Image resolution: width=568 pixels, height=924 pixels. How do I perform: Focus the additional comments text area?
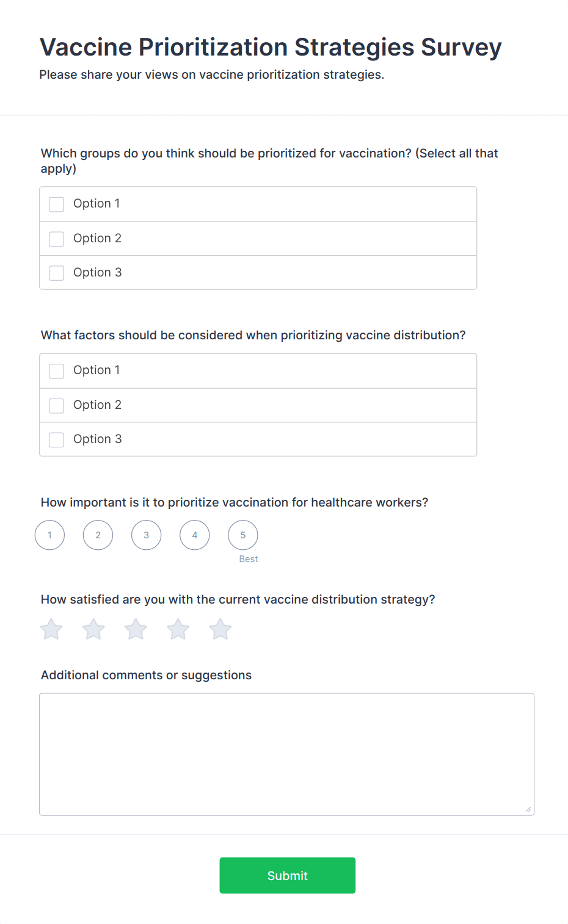tap(287, 754)
